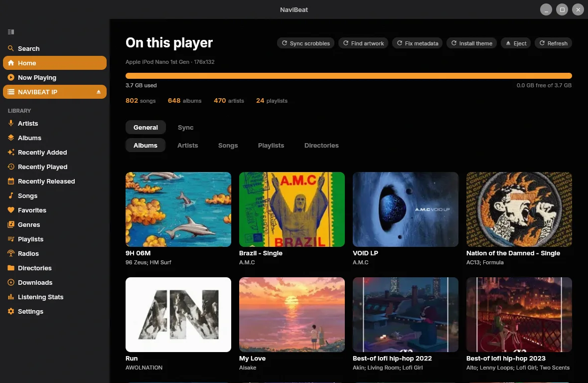This screenshot has width=588, height=383.
Task: Open the Run album cover by AWOLNATION
Action: point(178,314)
